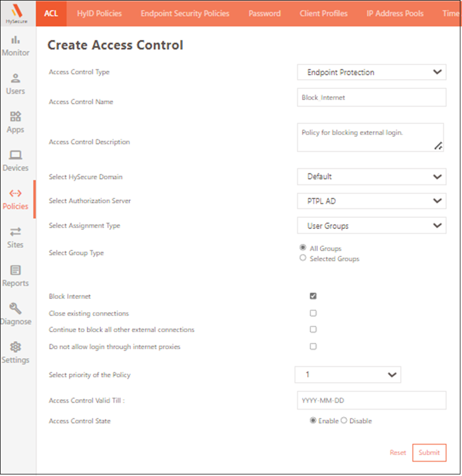Expand the policy priority dropdown
Viewport: 462px width, 476px height.
[x=348, y=375]
